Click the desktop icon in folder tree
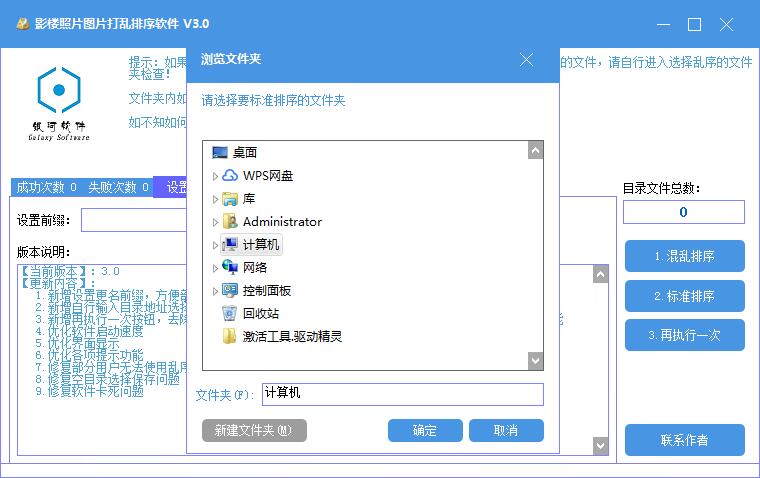This screenshot has height=478, width=760. click(x=220, y=153)
